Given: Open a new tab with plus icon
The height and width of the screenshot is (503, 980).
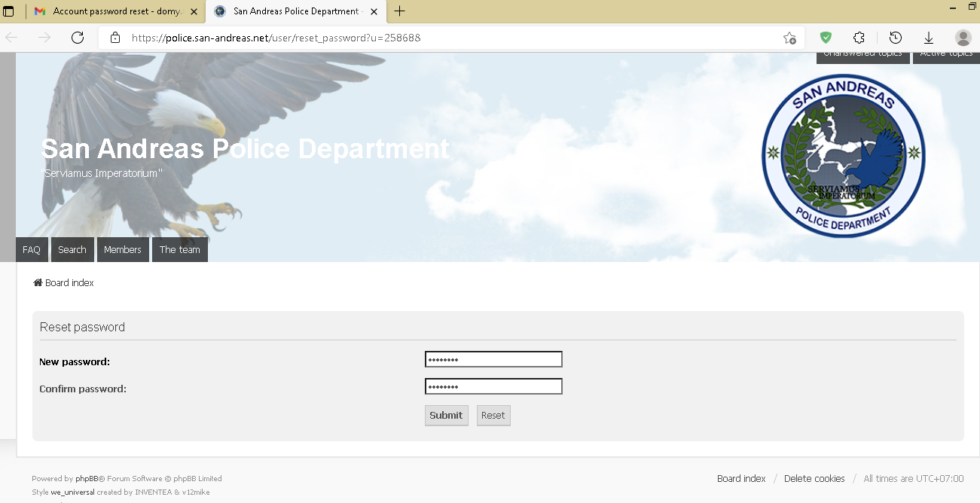Looking at the screenshot, I should tap(399, 11).
